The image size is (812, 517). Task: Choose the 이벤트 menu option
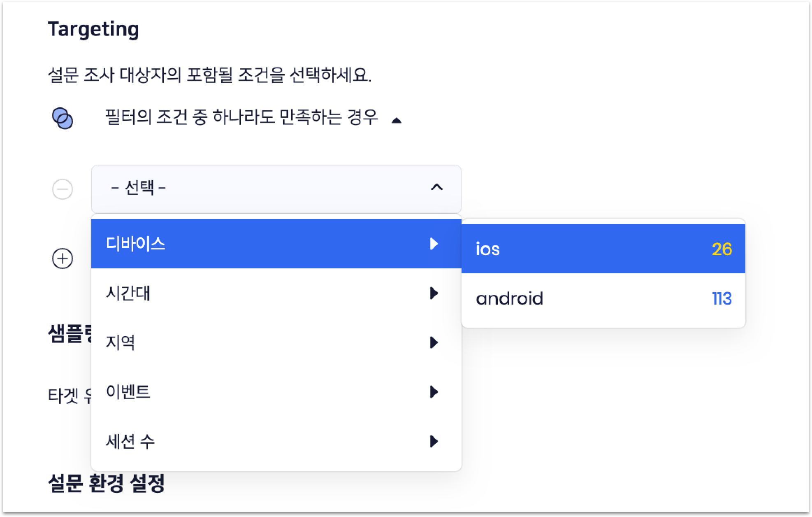(128, 392)
